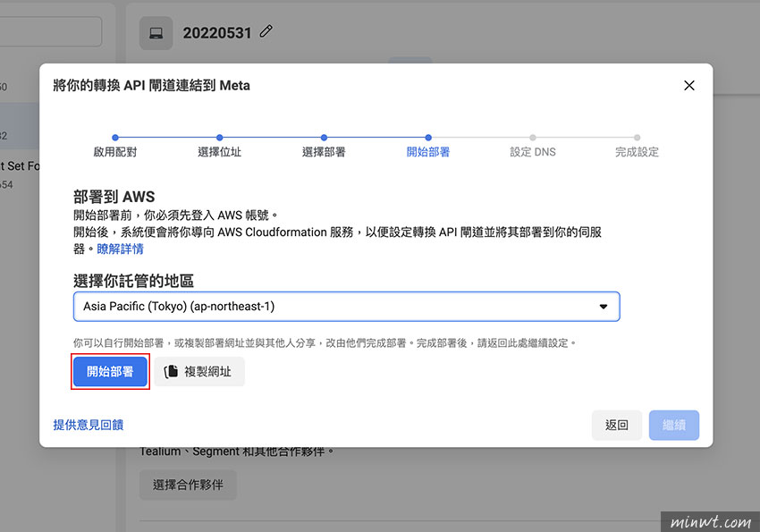Open the 提供意見回饋 feedback link
This screenshot has height=532, width=760.
(x=89, y=425)
